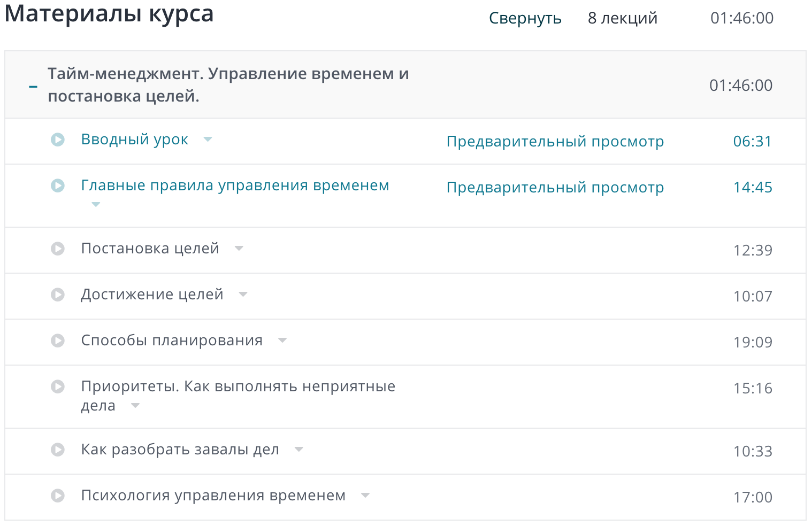Click play icon next to Достижение целей

click(58, 295)
